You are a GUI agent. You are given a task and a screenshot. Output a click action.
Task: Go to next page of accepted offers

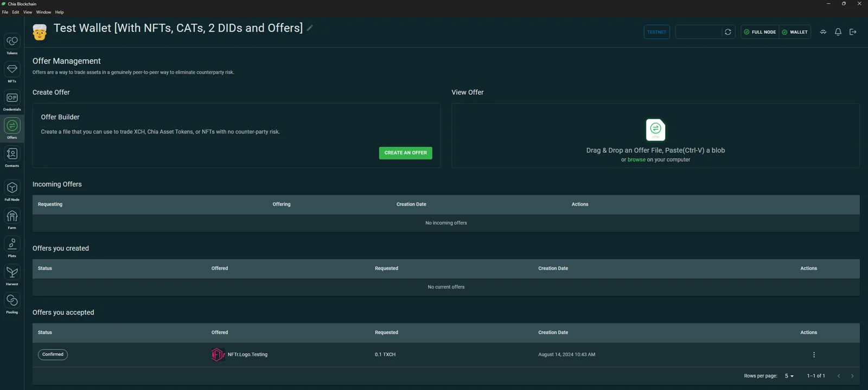(852, 376)
